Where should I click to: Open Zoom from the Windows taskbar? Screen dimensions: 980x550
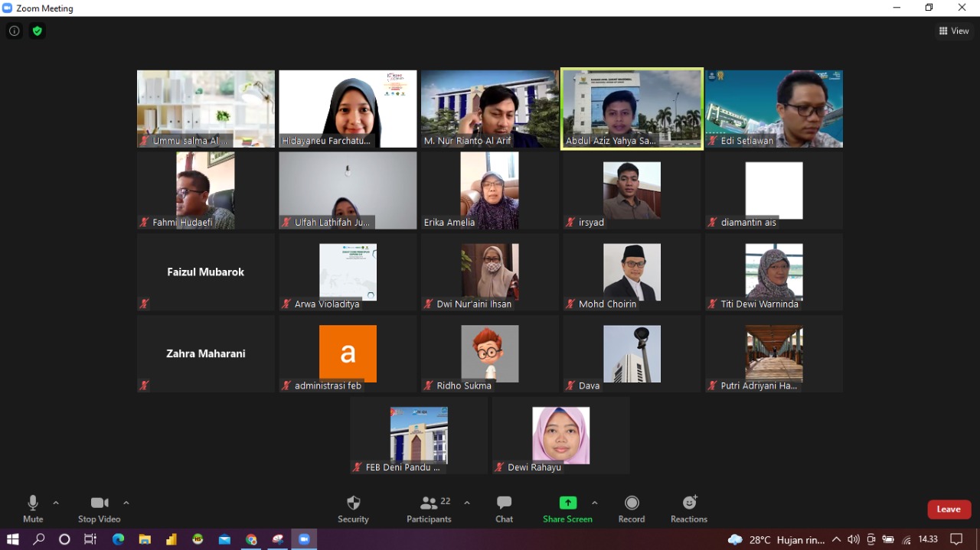(304, 539)
